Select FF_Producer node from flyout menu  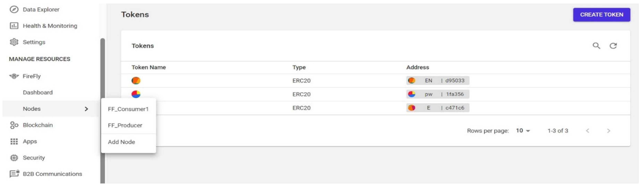point(125,125)
